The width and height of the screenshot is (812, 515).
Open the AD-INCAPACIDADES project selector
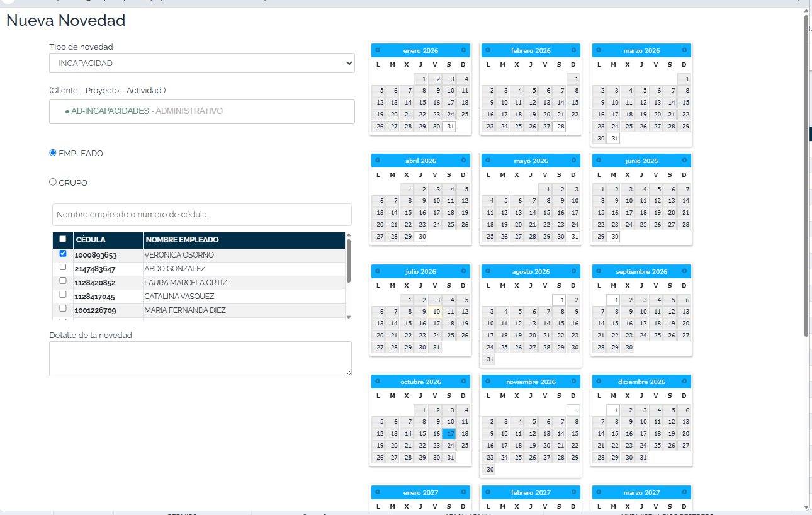click(202, 111)
